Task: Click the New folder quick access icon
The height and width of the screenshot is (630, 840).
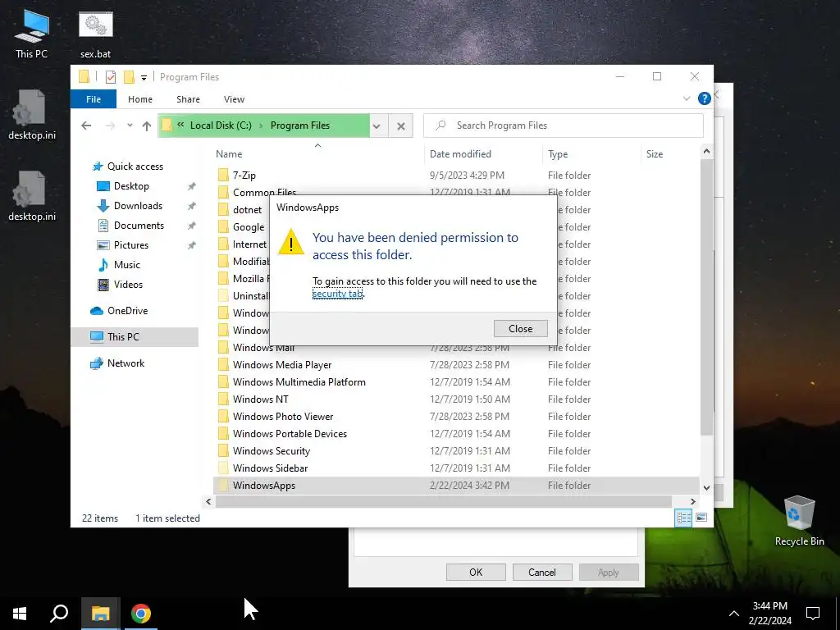Action: click(x=129, y=77)
